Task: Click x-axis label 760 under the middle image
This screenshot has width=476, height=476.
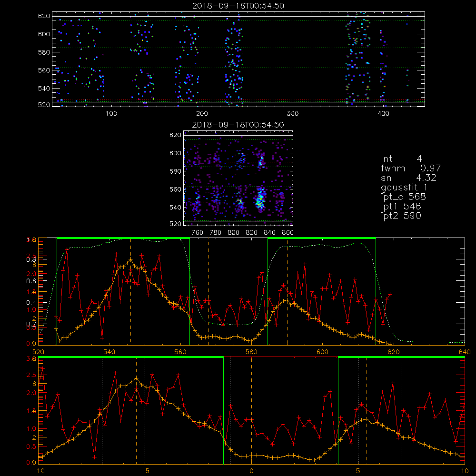Action: (x=198, y=233)
